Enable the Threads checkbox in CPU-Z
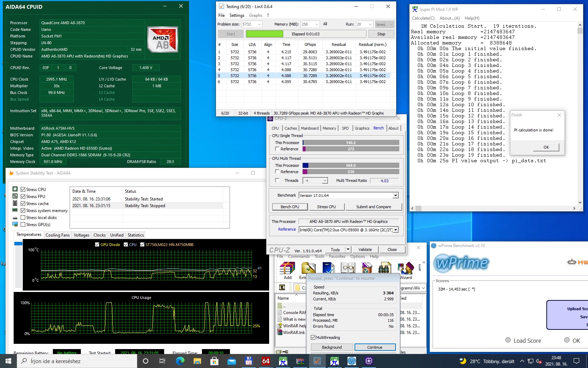Image resolution: width=588 pixels, height=368 pixels. [277, 180]
